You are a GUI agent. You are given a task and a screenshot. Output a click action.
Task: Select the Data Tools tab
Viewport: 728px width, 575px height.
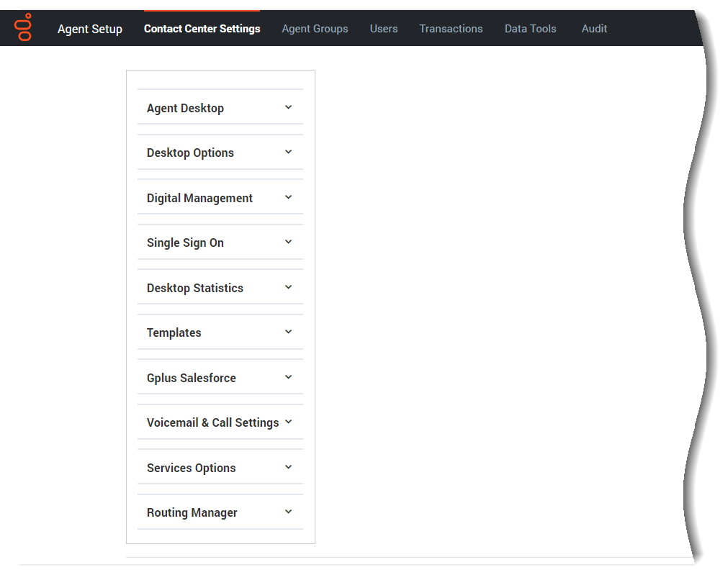530,29
